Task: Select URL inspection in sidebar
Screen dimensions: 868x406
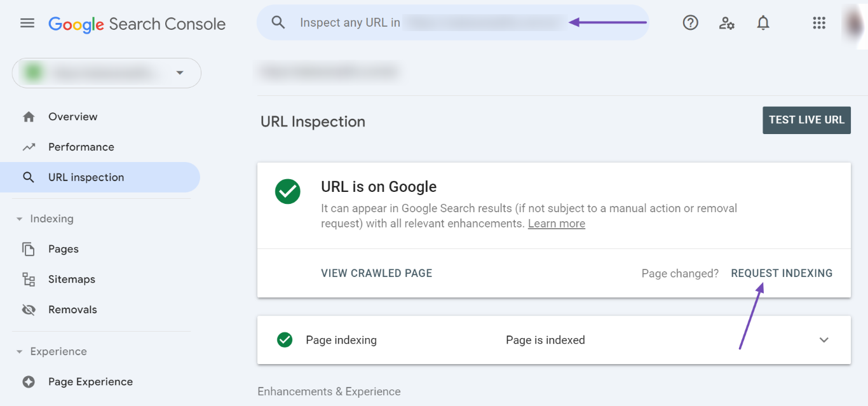Action: click(x=100, y=177)
